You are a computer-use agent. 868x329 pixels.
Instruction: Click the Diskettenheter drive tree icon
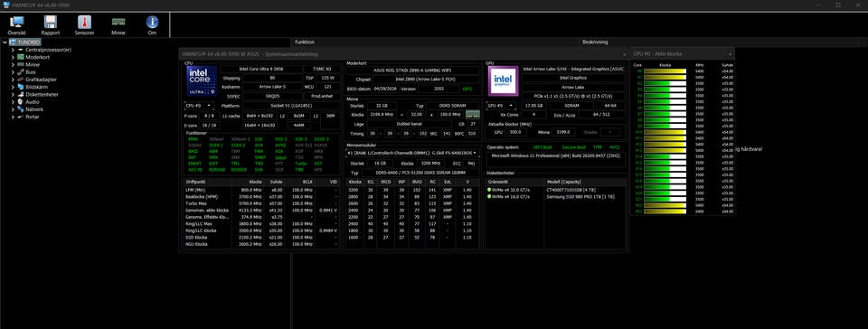click(21, 94)
